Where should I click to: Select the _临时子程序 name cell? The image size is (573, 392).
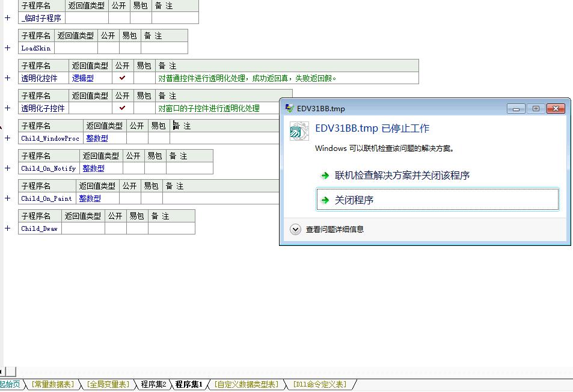click(x=41, y=18)
